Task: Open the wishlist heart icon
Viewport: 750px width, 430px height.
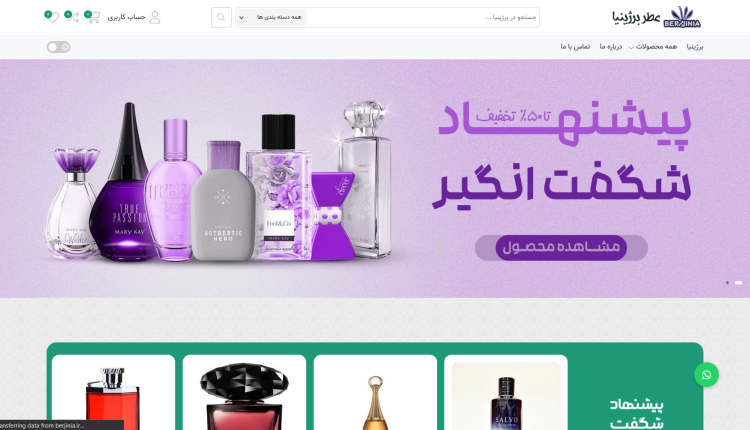Action: [x=52, y=17]
